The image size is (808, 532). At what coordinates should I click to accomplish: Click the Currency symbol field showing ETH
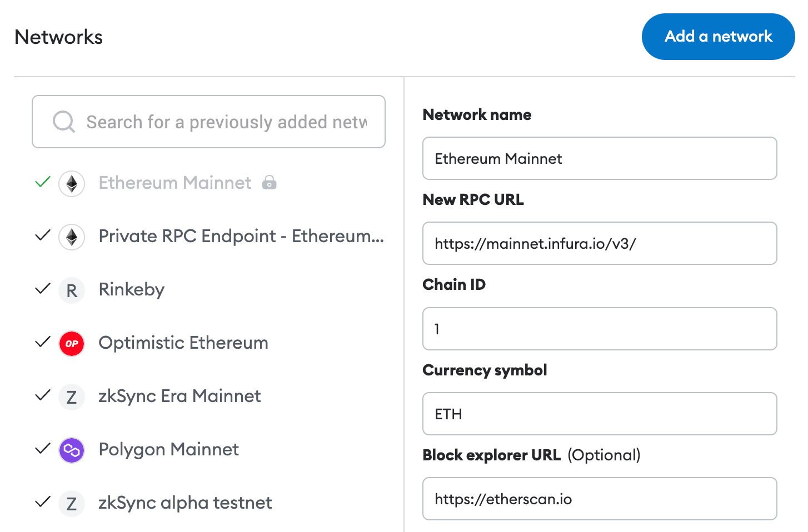(x=600, y=414)
